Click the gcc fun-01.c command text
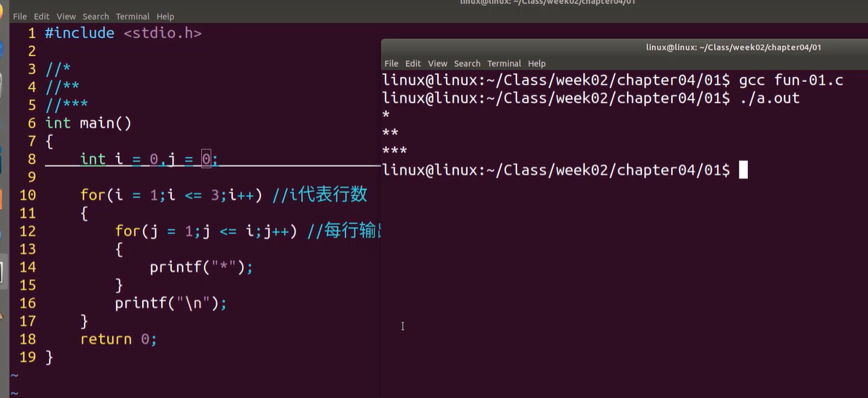This screenshot has height=398, width=868. click(791, 80)
